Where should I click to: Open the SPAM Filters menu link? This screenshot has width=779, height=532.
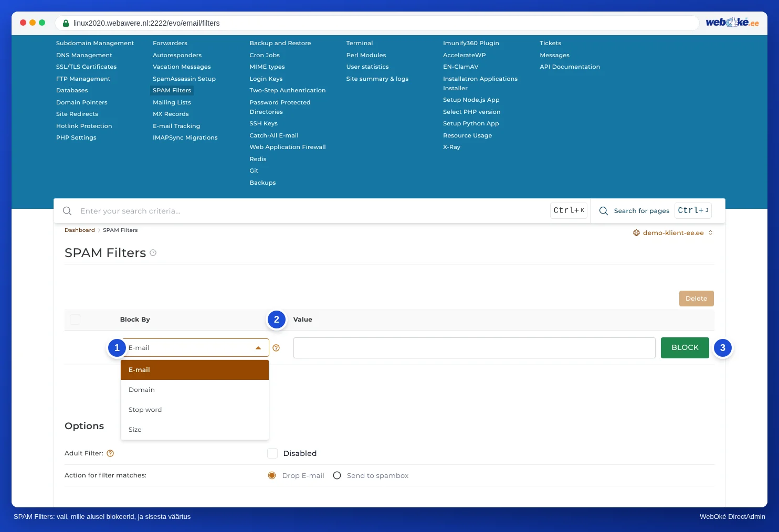point(172,90)
